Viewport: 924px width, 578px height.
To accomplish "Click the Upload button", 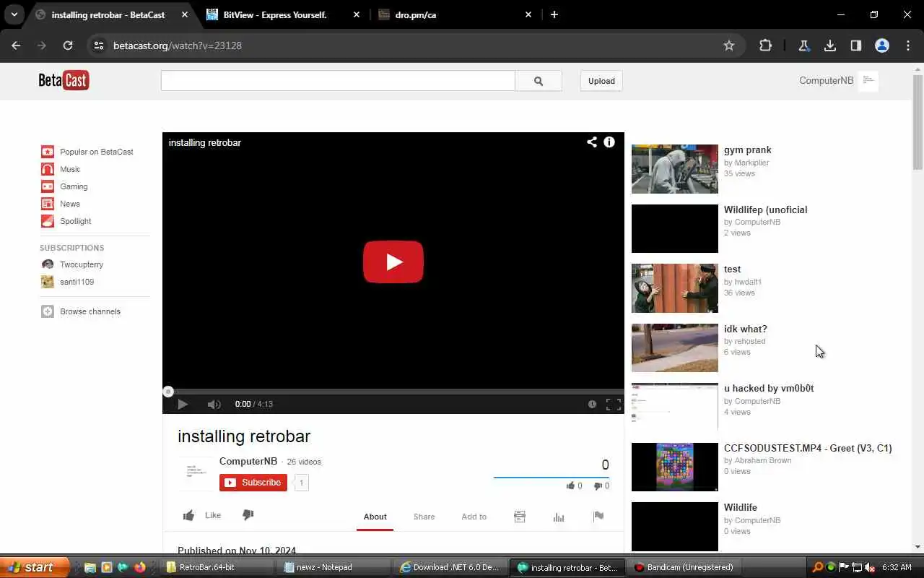I will (x=601, y=81).
